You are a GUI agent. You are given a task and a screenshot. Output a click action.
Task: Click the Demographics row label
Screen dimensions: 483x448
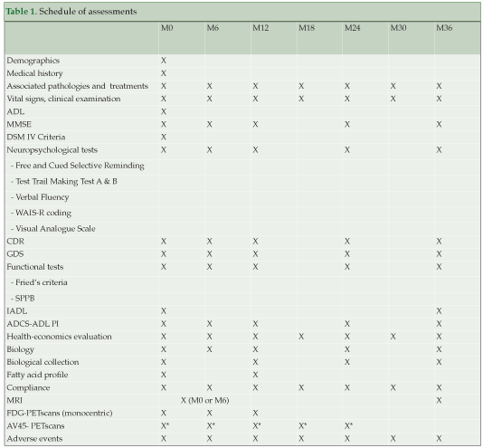coord(33,61)
